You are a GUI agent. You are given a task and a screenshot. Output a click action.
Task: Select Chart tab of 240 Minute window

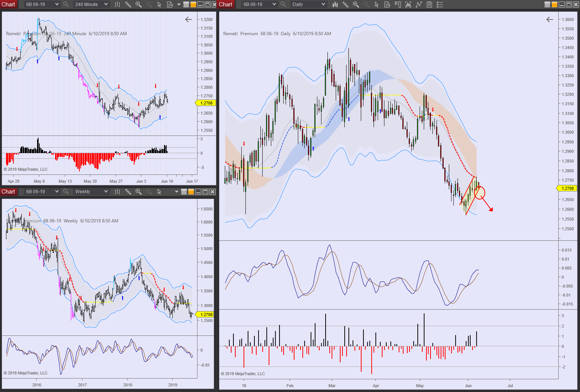[8, 4]
